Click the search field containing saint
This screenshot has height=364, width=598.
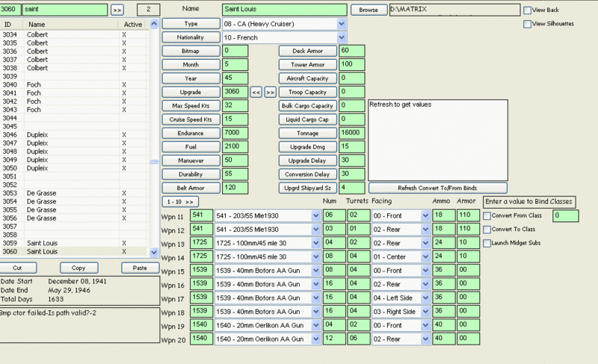(x=65, y=10)
